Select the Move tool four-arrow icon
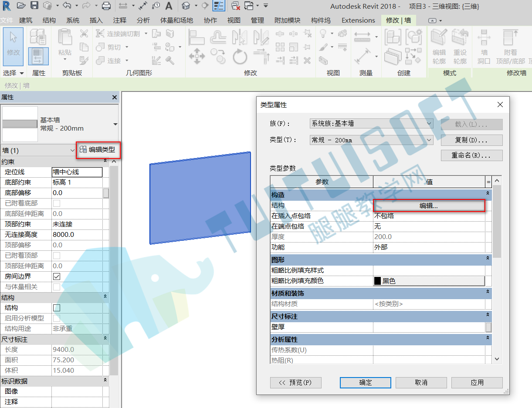The width and height of the screenshot is (532, 408). [197, 57]
